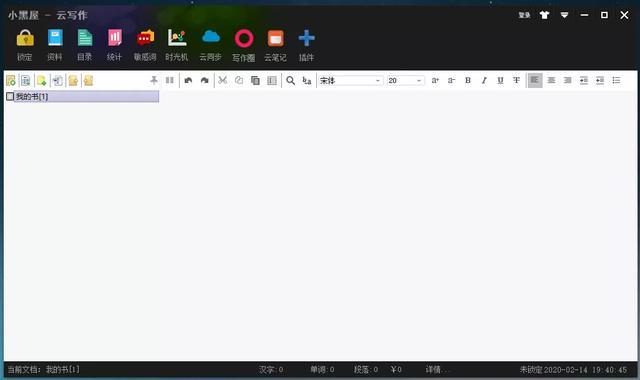
Task: Open the 插件 plugins icon
Action: tap(306, 38)
